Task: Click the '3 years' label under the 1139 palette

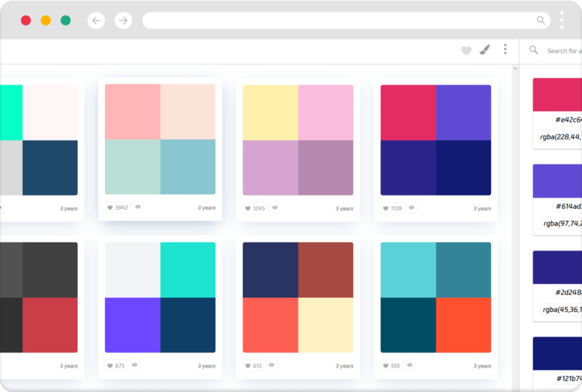Action: point(482,209)
